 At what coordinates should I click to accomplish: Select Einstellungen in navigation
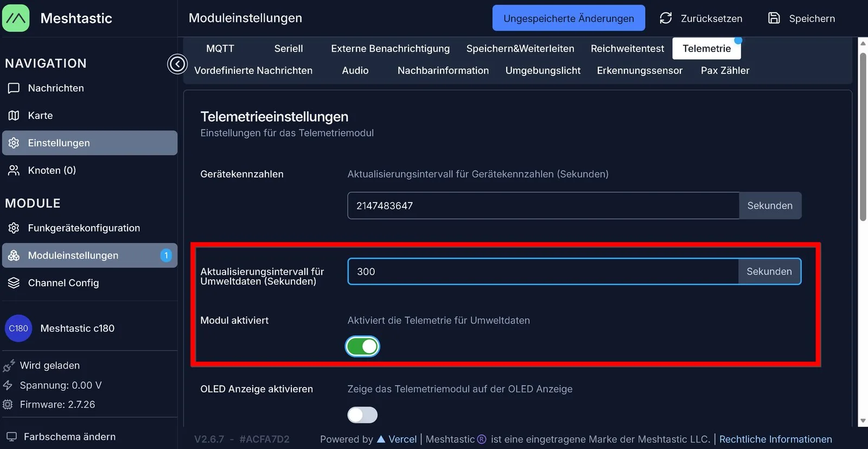coord(90,143)
